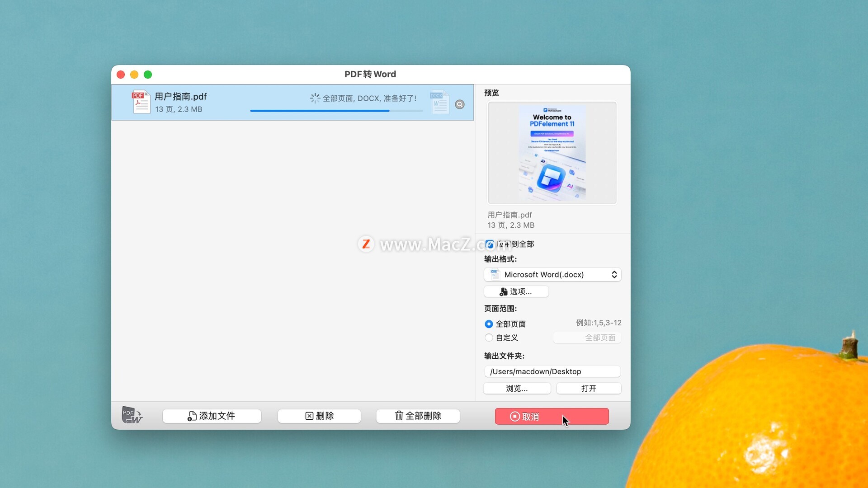
Task: Click the 浏览... button
Action: tap(517, 389)
